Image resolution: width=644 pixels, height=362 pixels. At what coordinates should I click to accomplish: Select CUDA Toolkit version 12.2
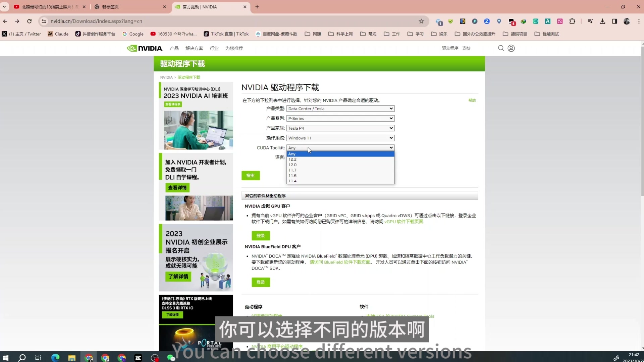[x=340, y=159]
